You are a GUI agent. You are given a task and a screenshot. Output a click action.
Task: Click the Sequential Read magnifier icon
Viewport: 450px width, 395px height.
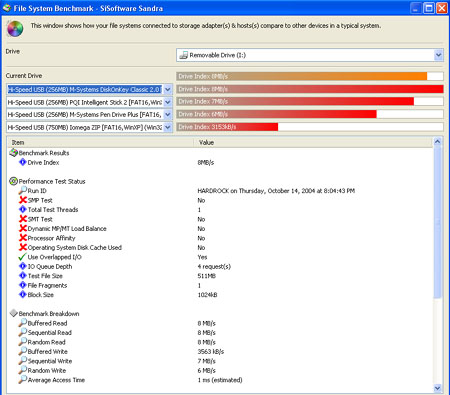coord(22,332)
